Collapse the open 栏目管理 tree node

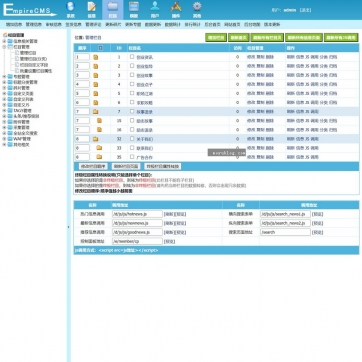(x=4, y=47)
